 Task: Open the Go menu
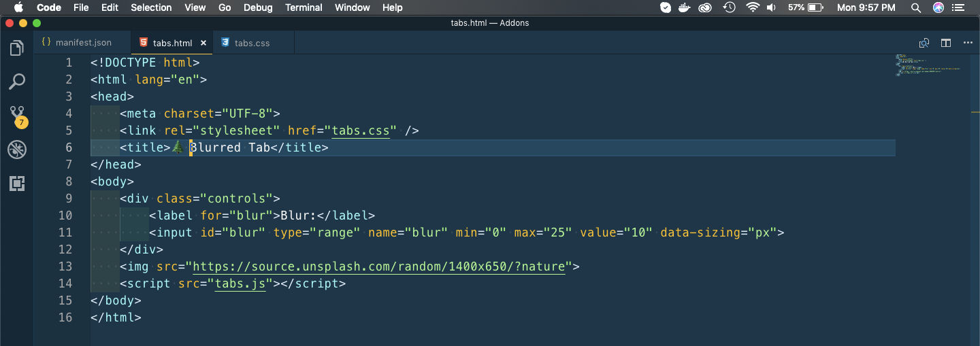[x=225, y=7]
